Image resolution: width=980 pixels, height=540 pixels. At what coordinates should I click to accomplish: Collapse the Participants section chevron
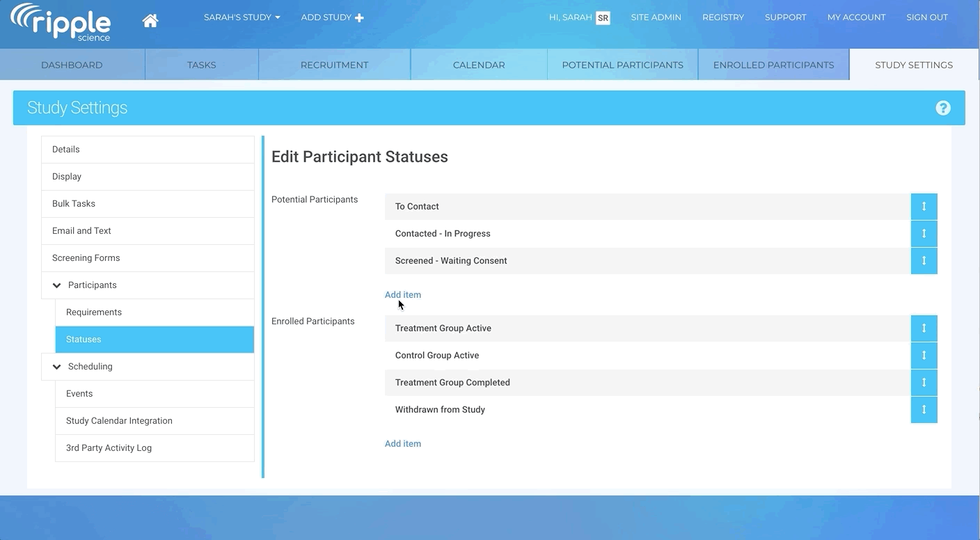[57, 285]
